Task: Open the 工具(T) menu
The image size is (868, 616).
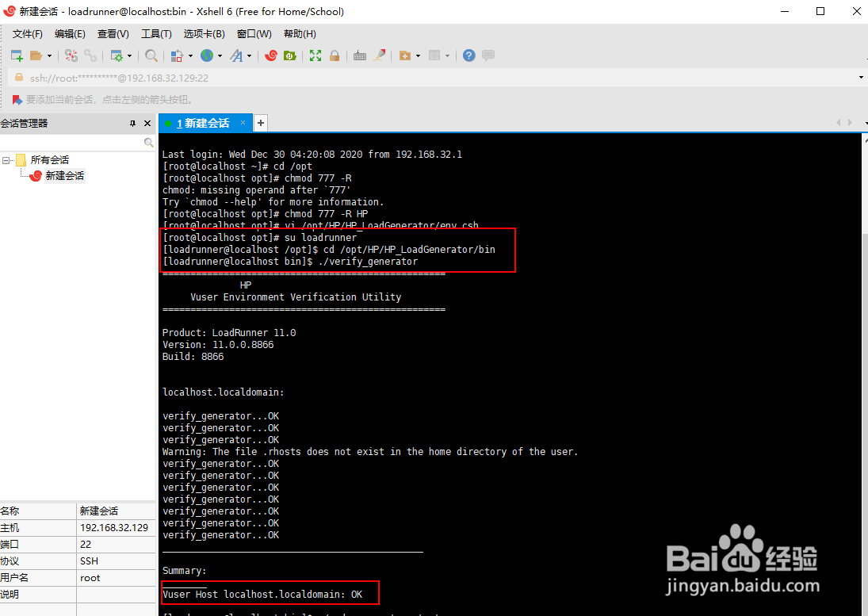Action: (156, 34)
